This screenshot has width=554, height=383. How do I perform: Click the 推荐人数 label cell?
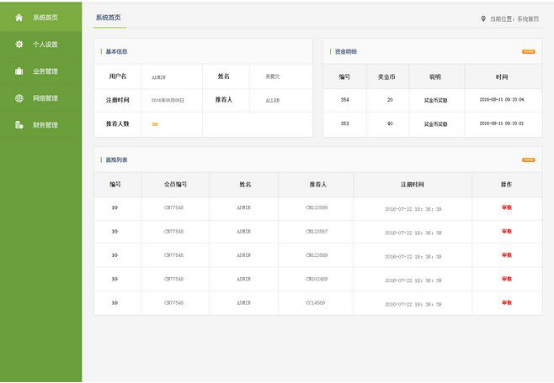[118, 124]
